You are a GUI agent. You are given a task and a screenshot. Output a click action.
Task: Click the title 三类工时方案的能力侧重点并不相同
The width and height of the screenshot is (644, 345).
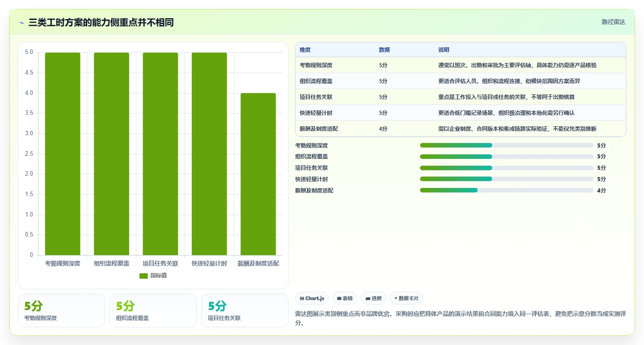pos(101,22)
